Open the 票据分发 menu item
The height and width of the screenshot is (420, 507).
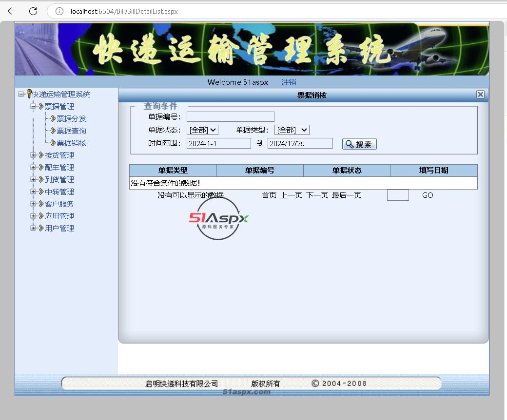72,118
